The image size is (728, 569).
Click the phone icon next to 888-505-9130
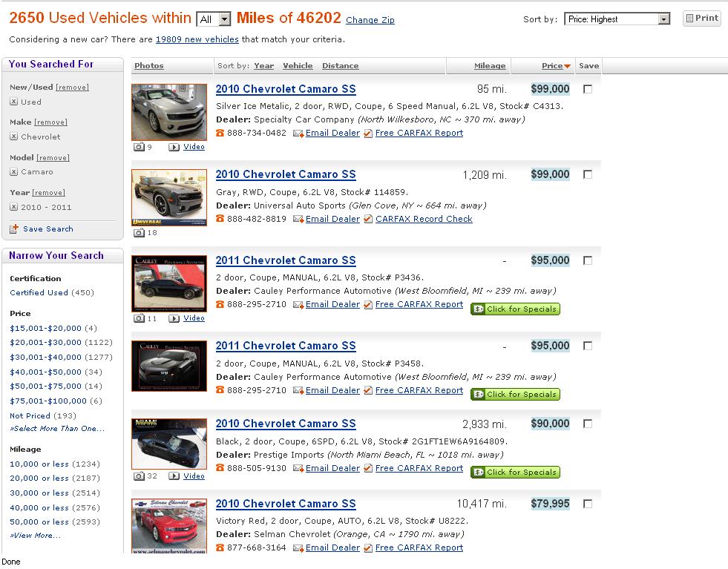[x=220, y=468]
